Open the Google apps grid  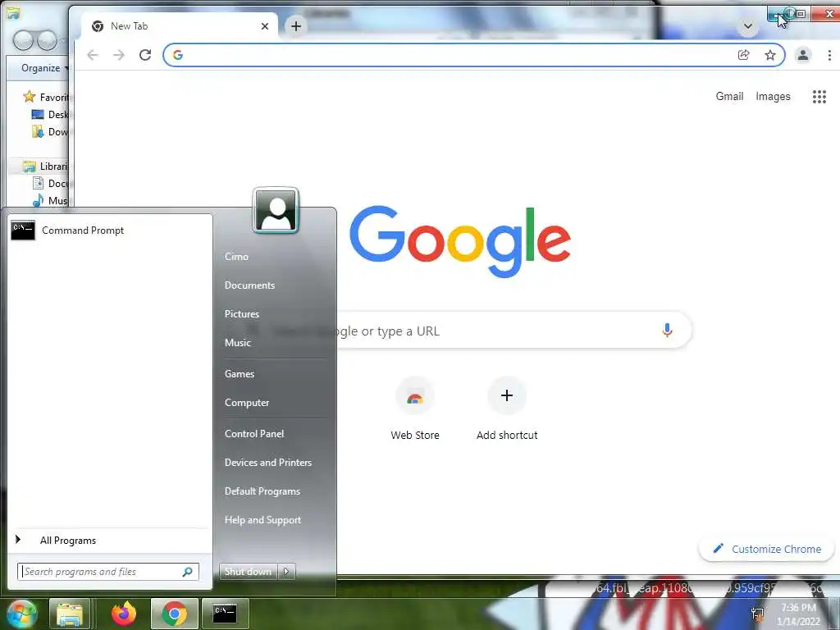(819, 97)
